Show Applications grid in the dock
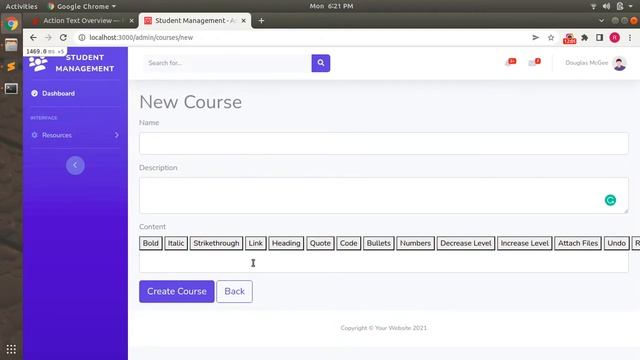 point(11,349)
